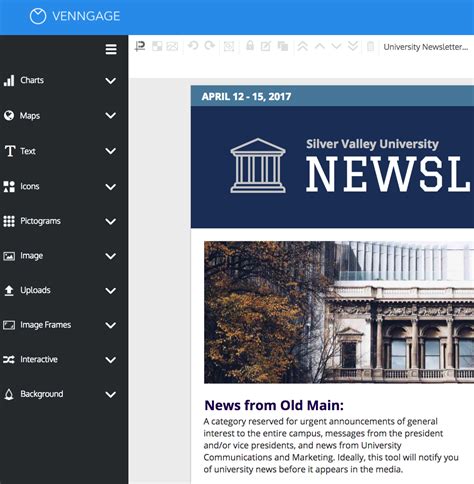This screenshot has height=484, width=474.
Task: Expand the Maps chevron
Action: click(111, 115)
